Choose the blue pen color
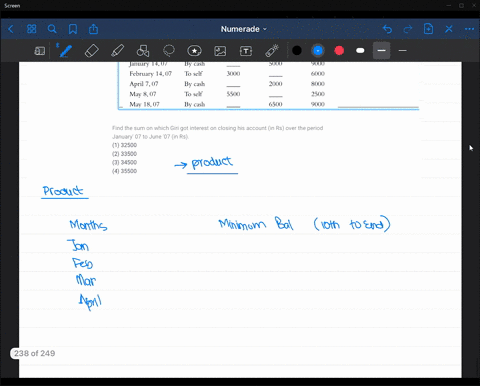Image resolution: width=480 pixels, height=386 pixels. click(318, 51)
